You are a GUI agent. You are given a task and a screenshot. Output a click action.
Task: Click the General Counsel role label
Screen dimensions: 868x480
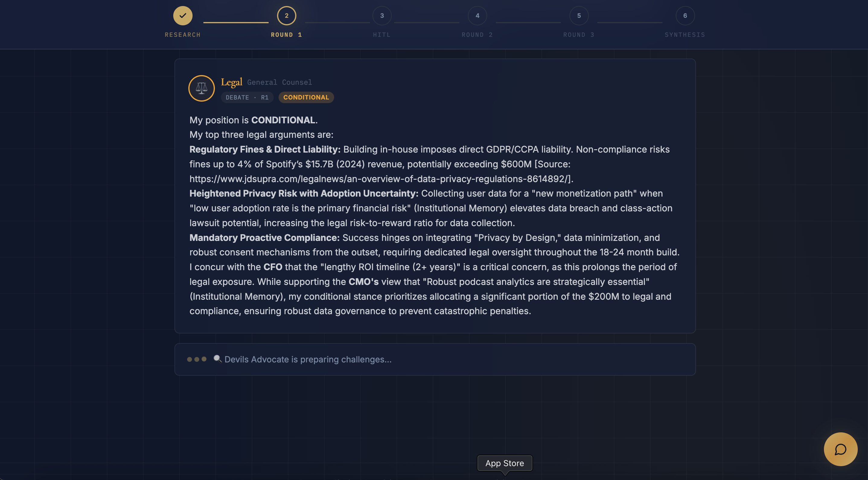(279, 82)
